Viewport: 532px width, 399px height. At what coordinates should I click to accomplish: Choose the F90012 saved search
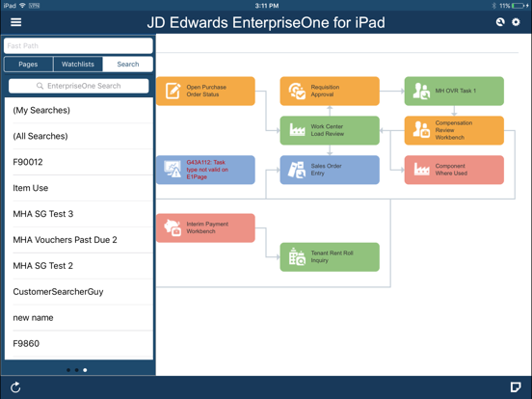tap(79, 162)
